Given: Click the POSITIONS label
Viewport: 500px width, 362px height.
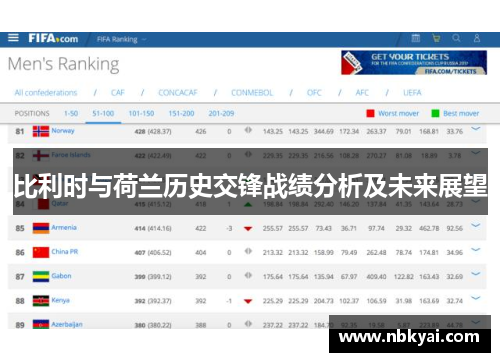Looking at the screenshot, I should tap(32, 113).
